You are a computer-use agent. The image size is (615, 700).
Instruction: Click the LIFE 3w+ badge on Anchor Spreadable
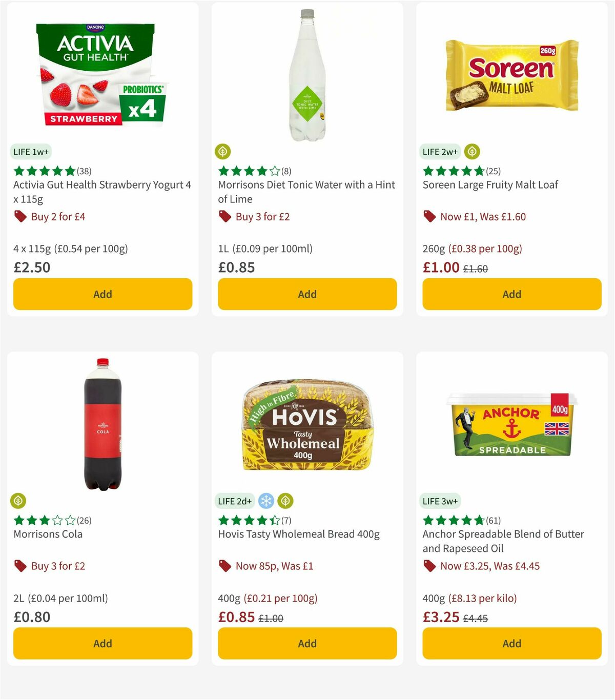coord(440,501)
